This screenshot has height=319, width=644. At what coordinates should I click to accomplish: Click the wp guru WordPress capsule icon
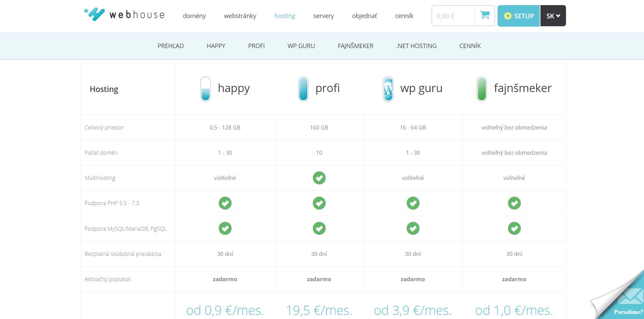pos(388,89)
